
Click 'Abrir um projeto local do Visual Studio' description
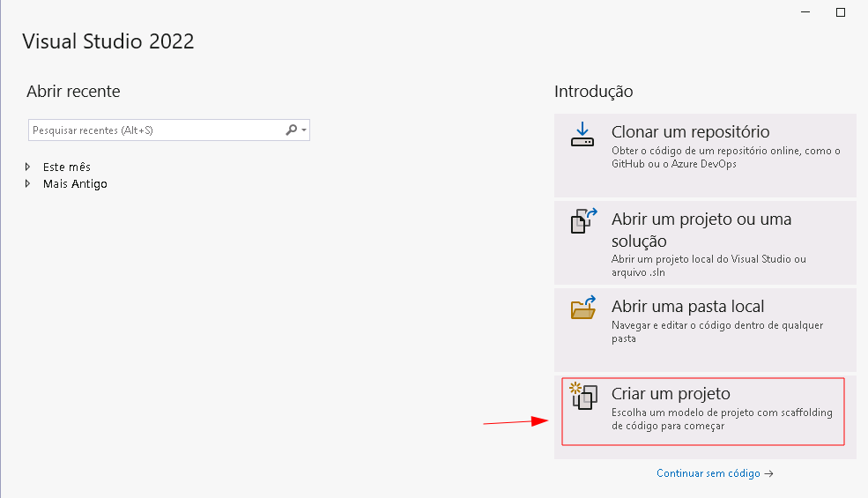coord(708,265)
